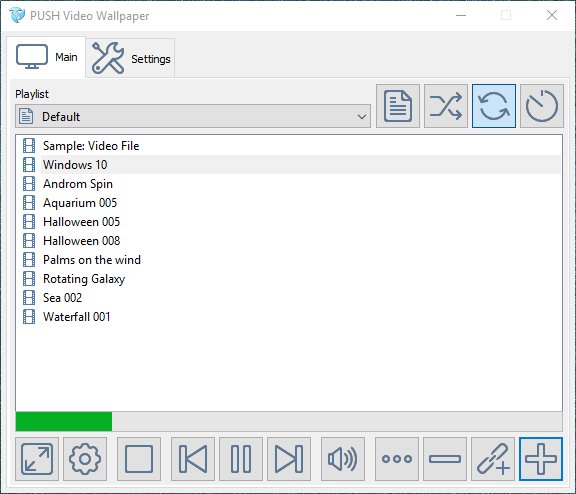576x494 pixels.
Task: Open the three-dots more options button
Action: [397, 459]
